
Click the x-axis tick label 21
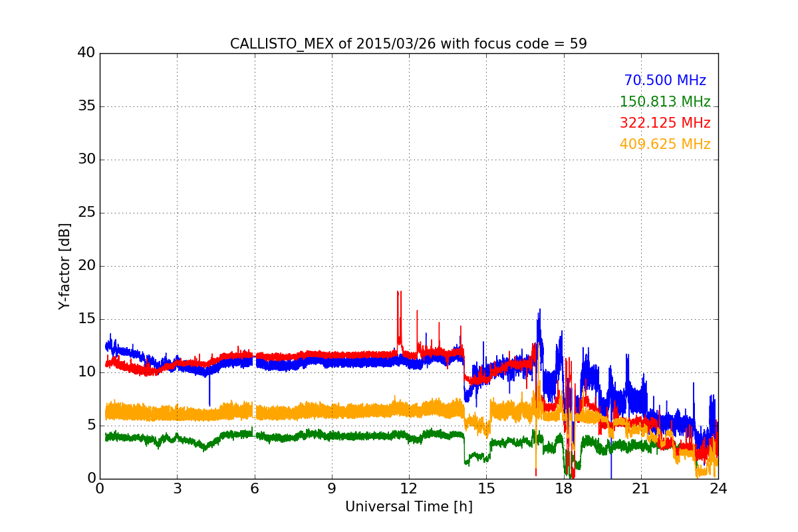coord(641,488)
